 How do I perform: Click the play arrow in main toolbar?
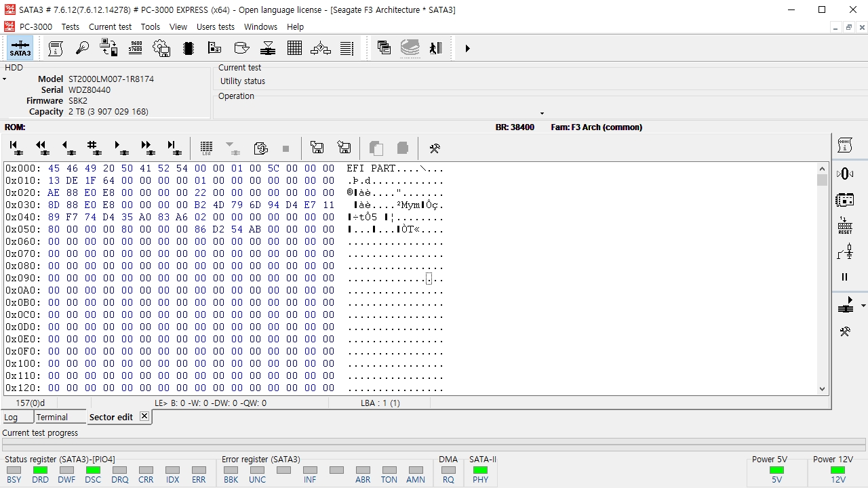[x=467, y=48]
